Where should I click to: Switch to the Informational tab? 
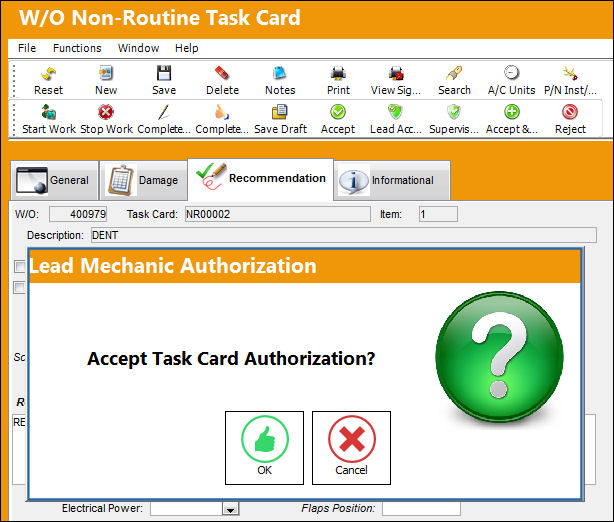[392, 180]
